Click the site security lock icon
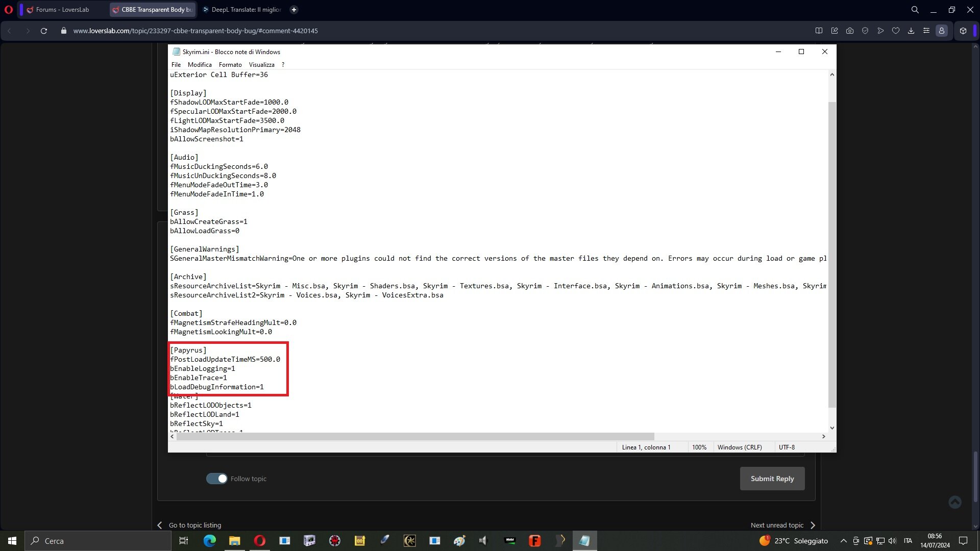Viewport: 980px width, 551px height. click(x=64, y=31)
